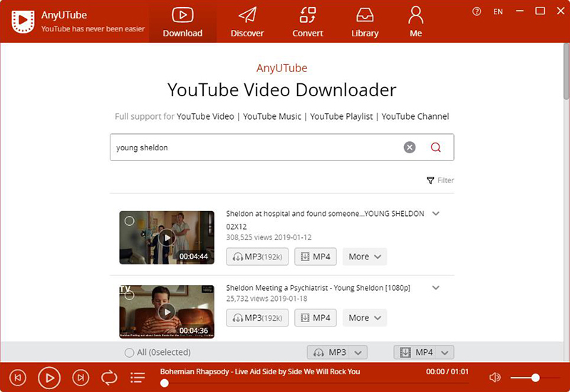This screenshot has width=570, height=392.
Task: Skip to next track
Action: 81,378
